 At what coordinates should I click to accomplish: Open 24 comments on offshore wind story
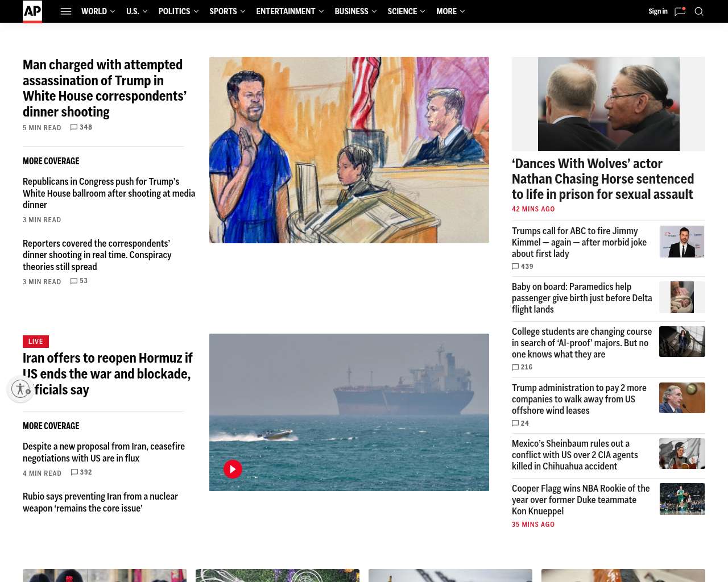coord(520,423)
